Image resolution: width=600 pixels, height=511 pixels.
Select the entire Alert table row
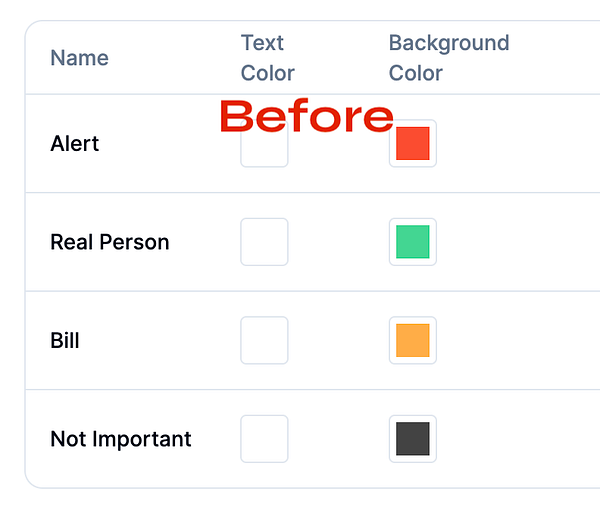coord(313,143)
